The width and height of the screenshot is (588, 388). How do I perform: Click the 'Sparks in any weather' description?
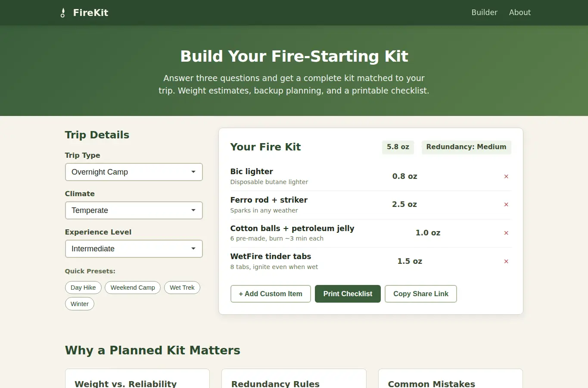click(x=264, y=210)
